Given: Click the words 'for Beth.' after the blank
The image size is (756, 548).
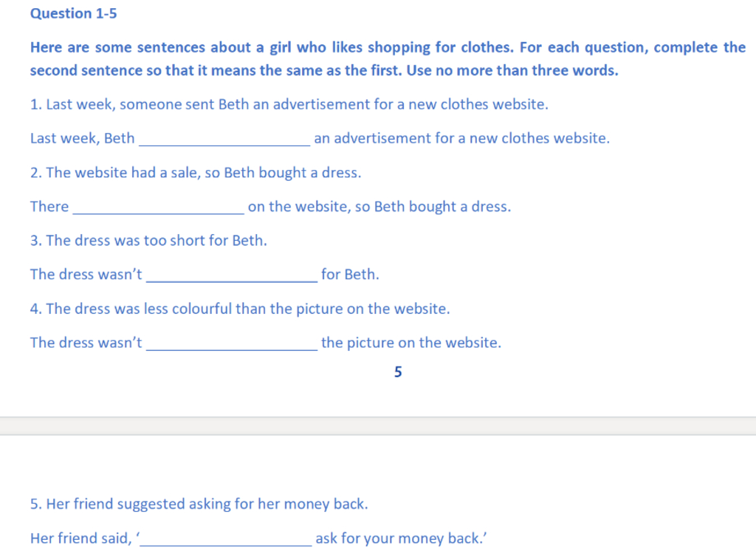Looking at the screenshot, I should [350, 275].
